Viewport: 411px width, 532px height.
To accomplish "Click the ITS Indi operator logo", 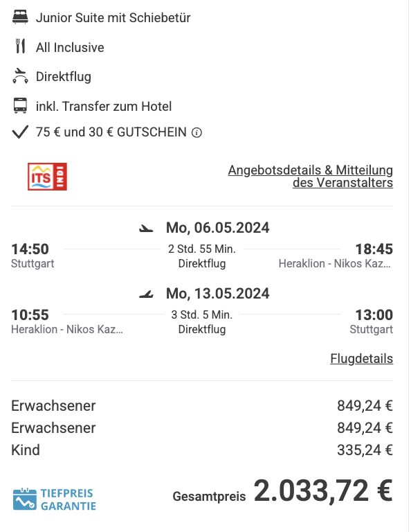I will tap(47, 177).
